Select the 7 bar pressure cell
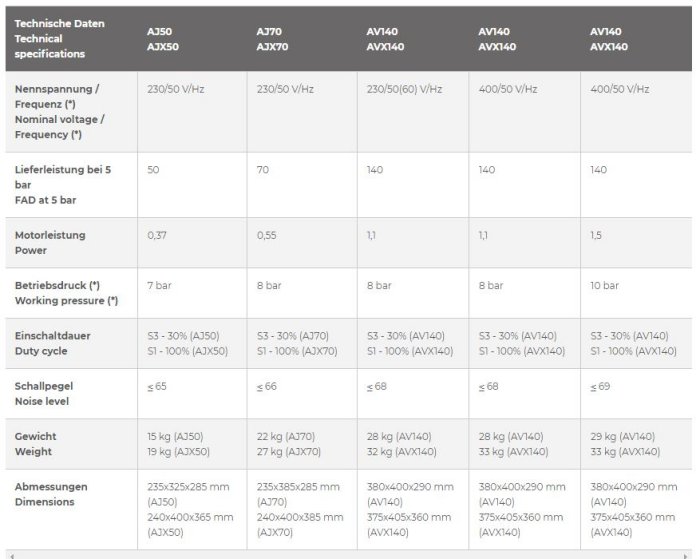The height and width of the screenshot is (559, 700). [159, 285]
